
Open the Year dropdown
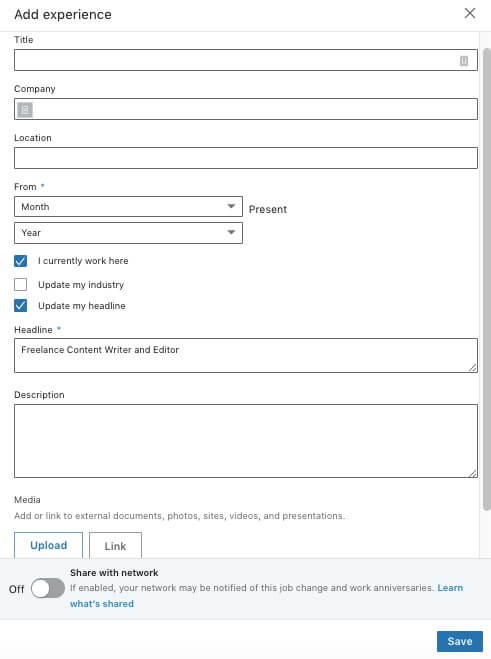click(128, 233)
